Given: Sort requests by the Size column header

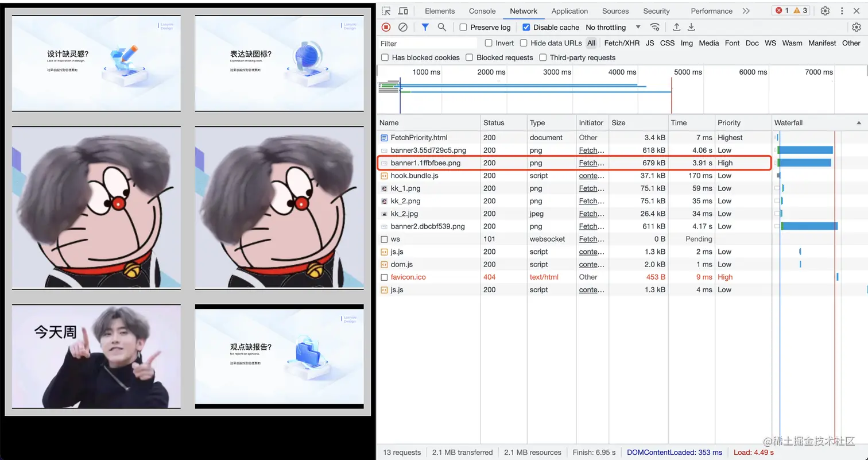Looking at the screenshot, I should (638, 123).
